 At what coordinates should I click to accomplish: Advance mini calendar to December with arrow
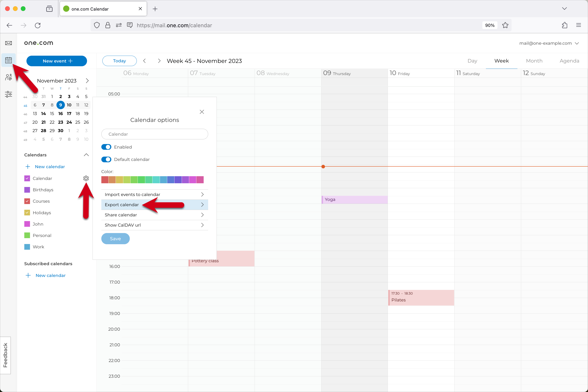(87, 81)
